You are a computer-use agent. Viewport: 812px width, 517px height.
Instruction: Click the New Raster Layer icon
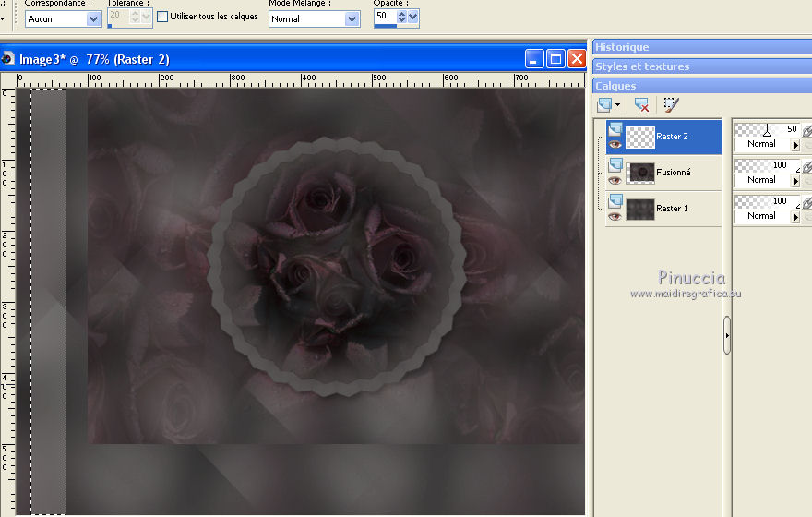605,105
